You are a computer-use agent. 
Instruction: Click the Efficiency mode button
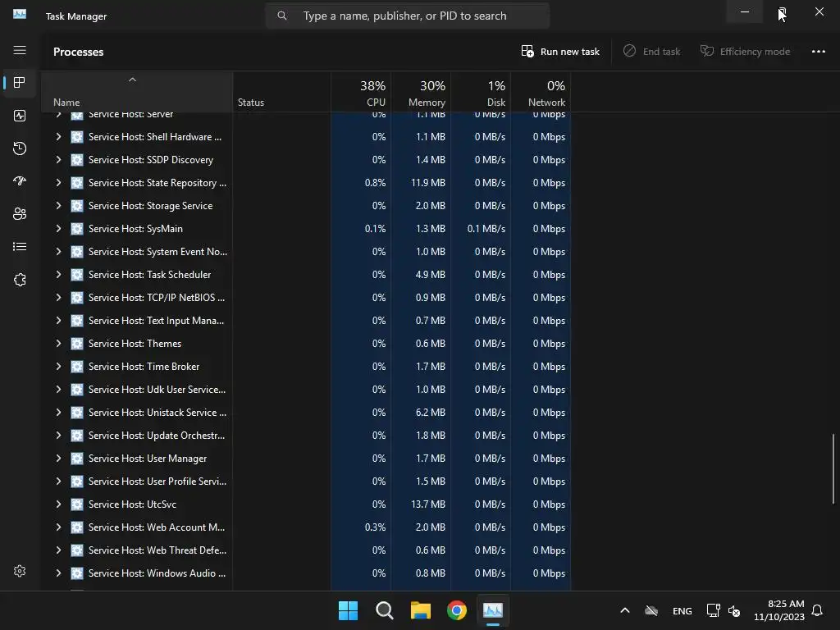tap(745, 52)
